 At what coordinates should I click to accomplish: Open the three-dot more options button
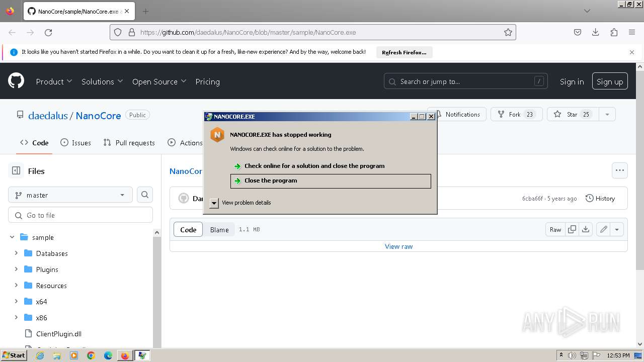tap(620, 170)
